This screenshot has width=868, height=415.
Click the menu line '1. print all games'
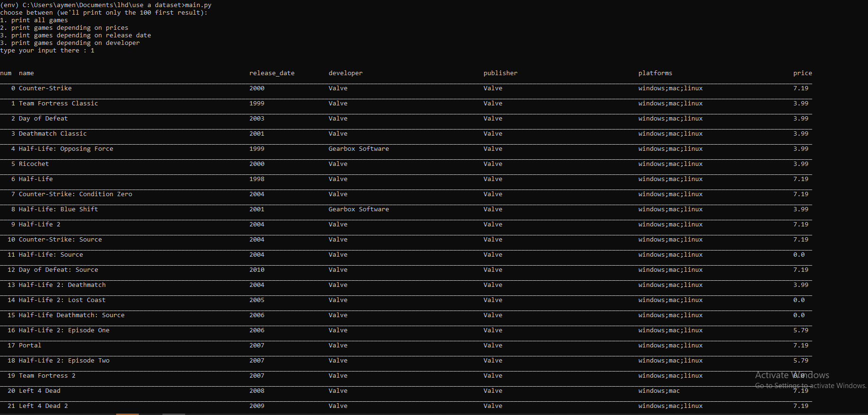coord(34,20)
